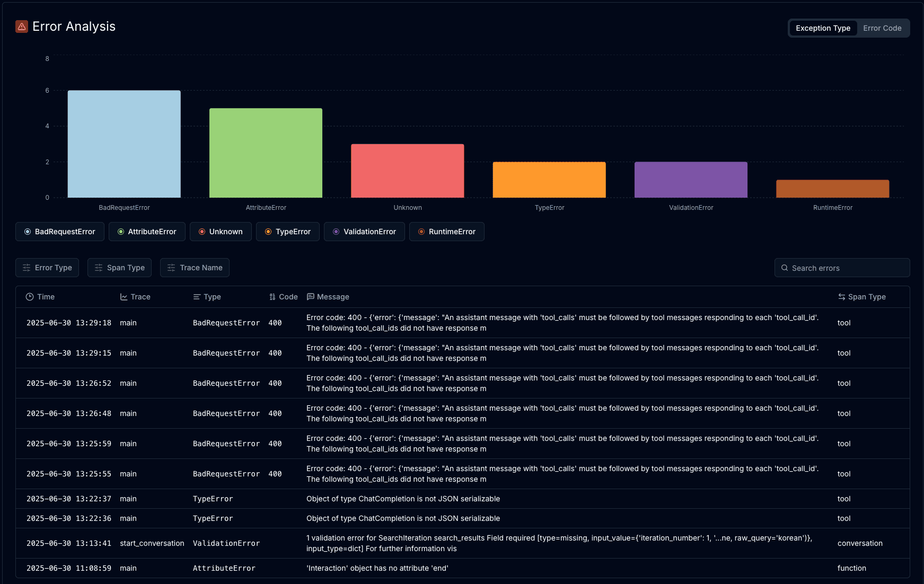Click the magnifier icon in search box
Image resolution: width=924 pixels, height=584 pixels.
pyautogui.click(x=785, y=268)
